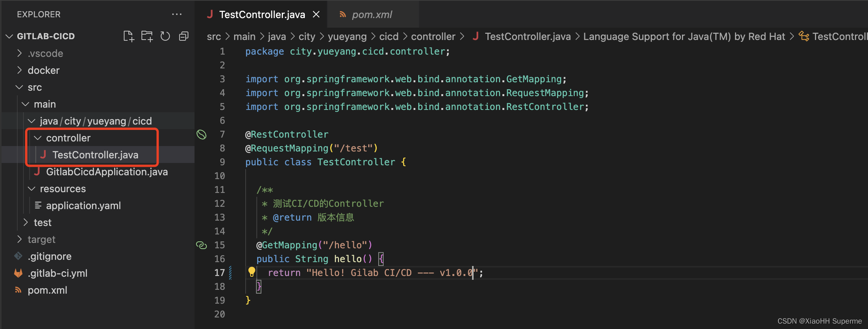Click the @GetMapping annotation on line 15
This screenshot has height=329, width=868.
[287, 245]
